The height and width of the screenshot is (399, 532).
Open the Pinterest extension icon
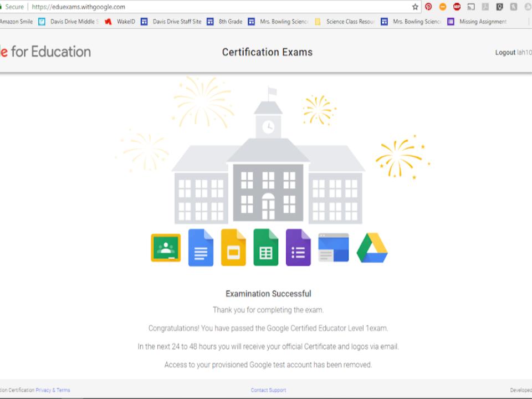point(428,7)
